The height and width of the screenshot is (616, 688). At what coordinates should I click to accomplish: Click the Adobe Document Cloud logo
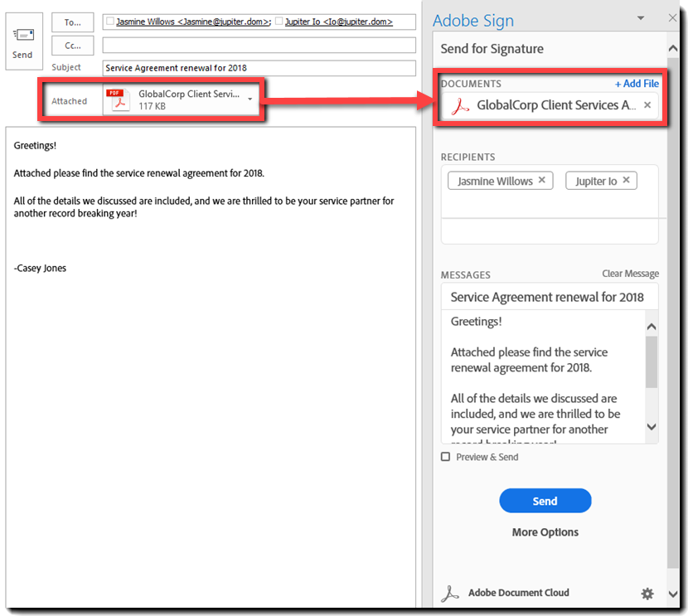[450, 593]
